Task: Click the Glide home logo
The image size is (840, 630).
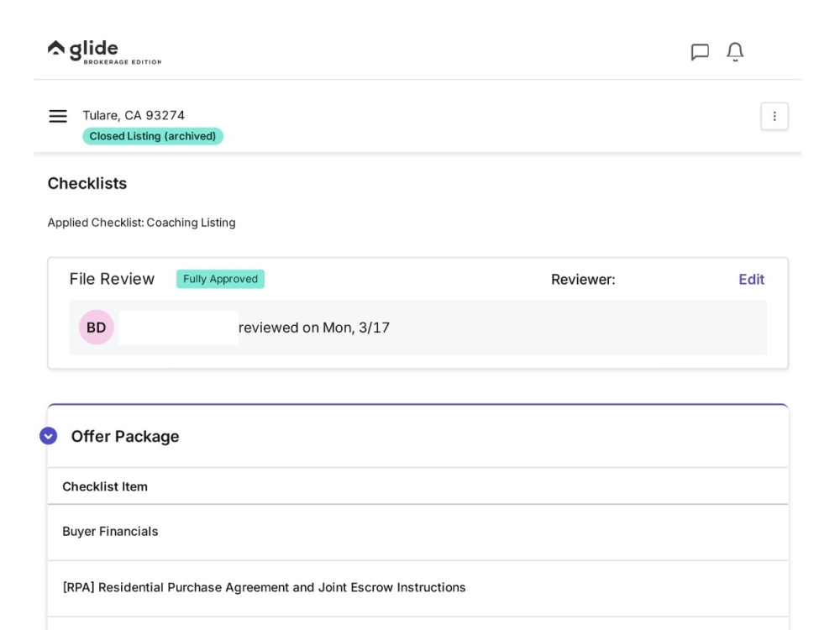Action: coord(104,52)
